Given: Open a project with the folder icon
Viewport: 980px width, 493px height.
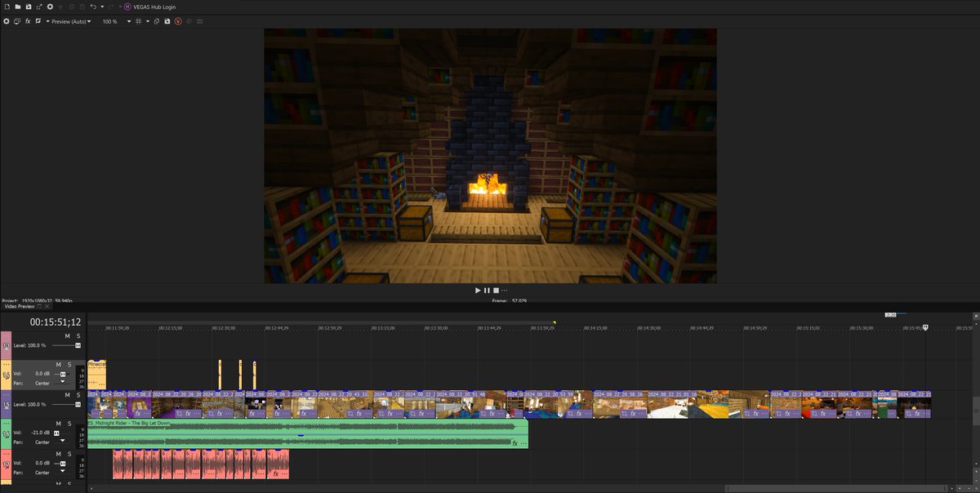Looking at the screenshot, I should point(18,7).
